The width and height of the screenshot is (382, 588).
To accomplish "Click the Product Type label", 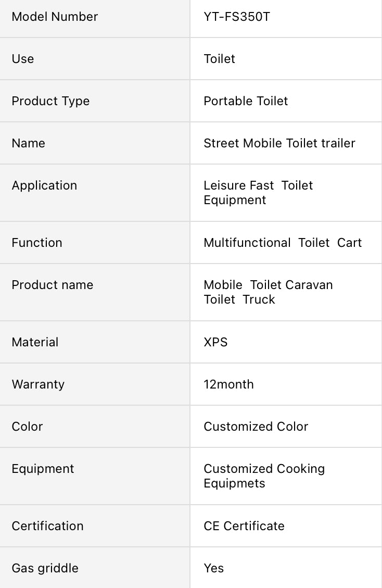I will (50, 101).
